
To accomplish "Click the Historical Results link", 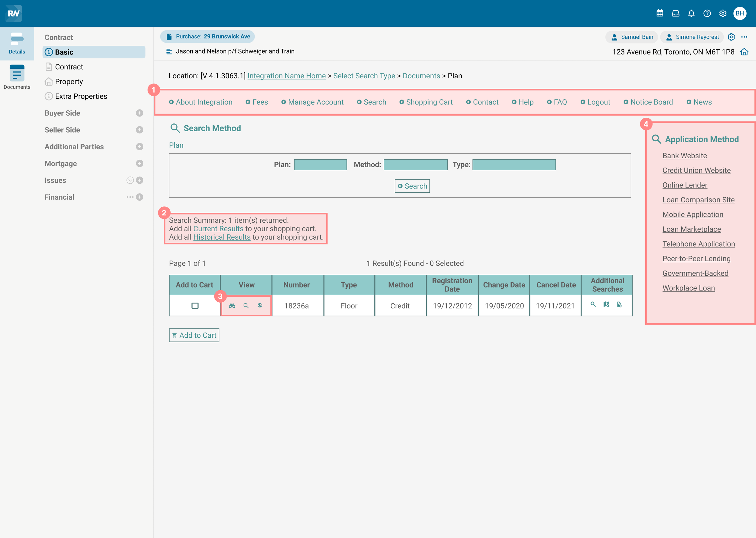I will pos(222,237).
